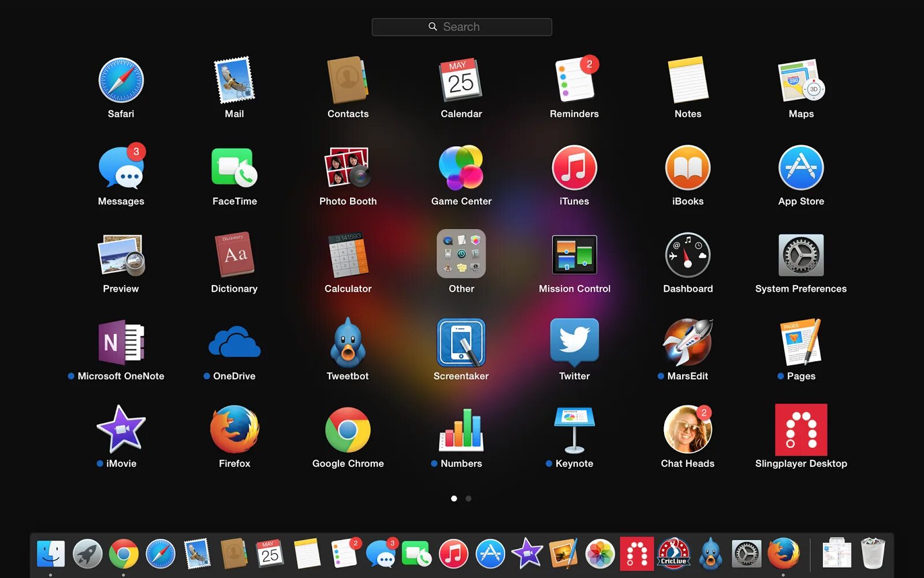Launch Tweetbot from the Launchpad grid
Image resolution: width=924 pixels, height=578 pixels.
tap(348, 342)
